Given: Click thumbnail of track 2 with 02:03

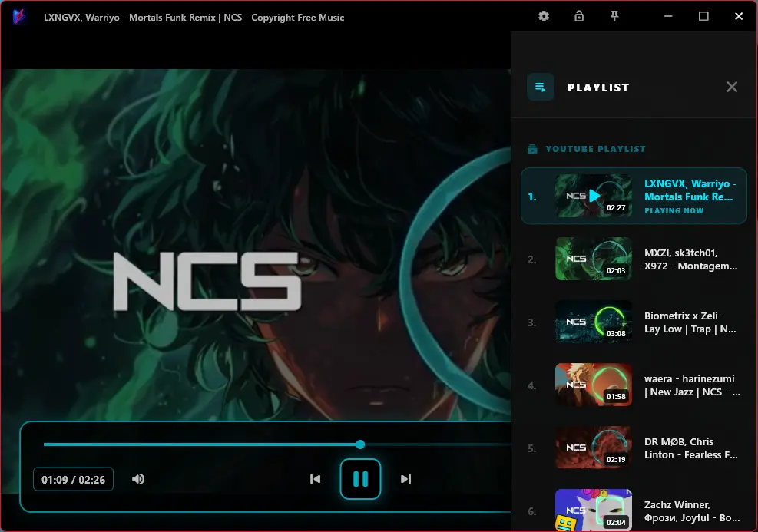Looking at the screenshot, I should pyautogui.click(x=594, y=259).
